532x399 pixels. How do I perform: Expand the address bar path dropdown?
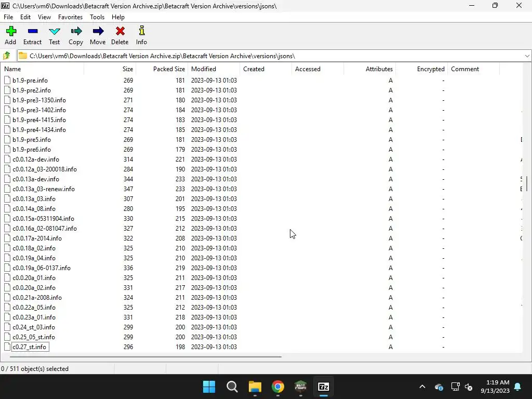click(527, 56)
